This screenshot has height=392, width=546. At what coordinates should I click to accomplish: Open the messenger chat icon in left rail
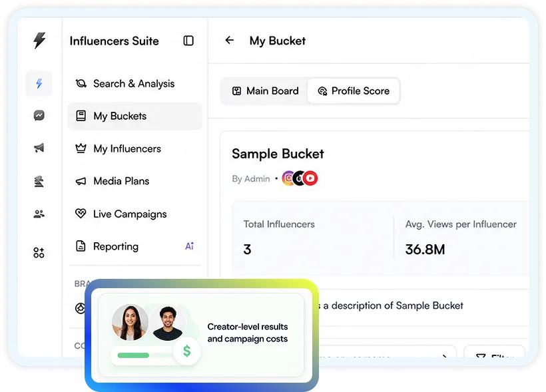point(39,115)
